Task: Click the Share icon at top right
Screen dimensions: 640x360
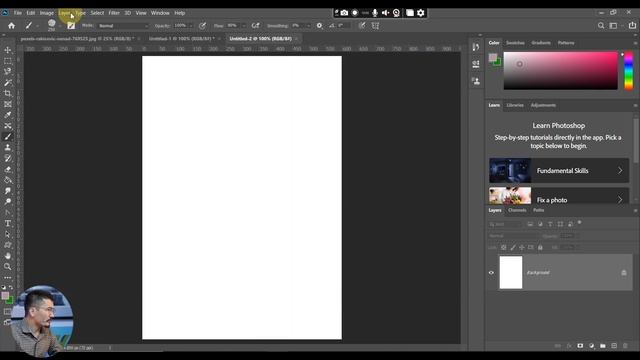Action: (632, 26)
